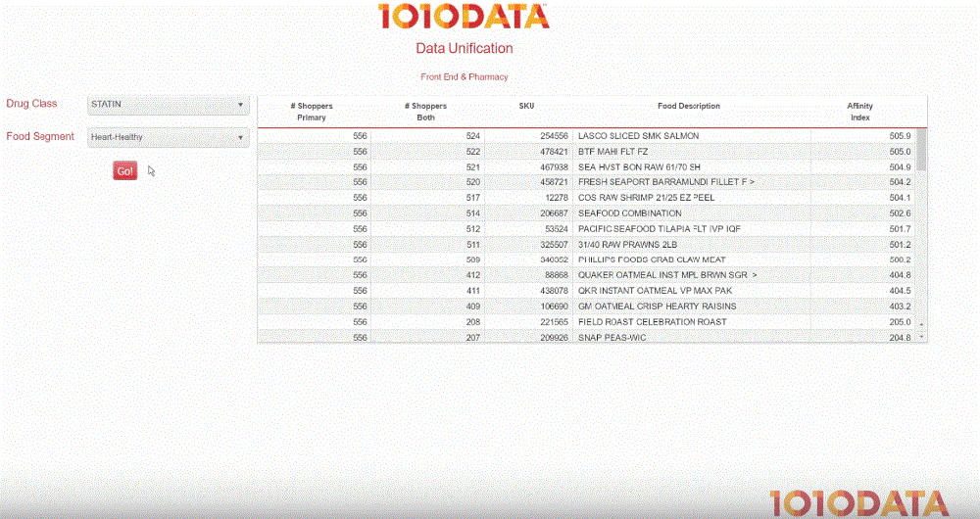This screenshot has width=980, height=519.
Task: Click Affinity Index value 505.0
Action: click(x=900, y=152)
